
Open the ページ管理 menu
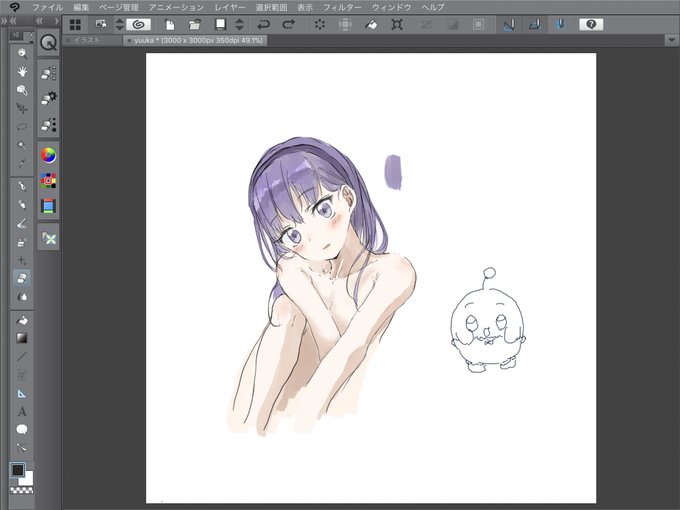(x=119, y=7)
